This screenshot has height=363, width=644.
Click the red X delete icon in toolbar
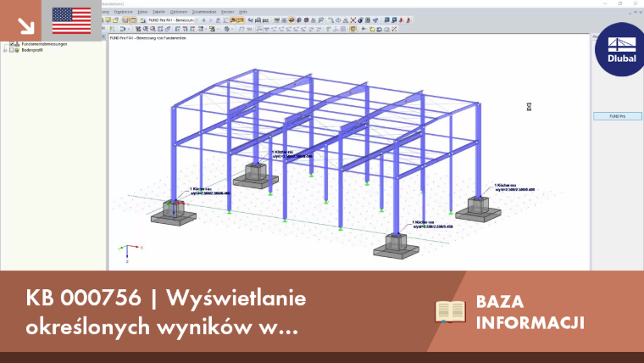pos(353,20)
